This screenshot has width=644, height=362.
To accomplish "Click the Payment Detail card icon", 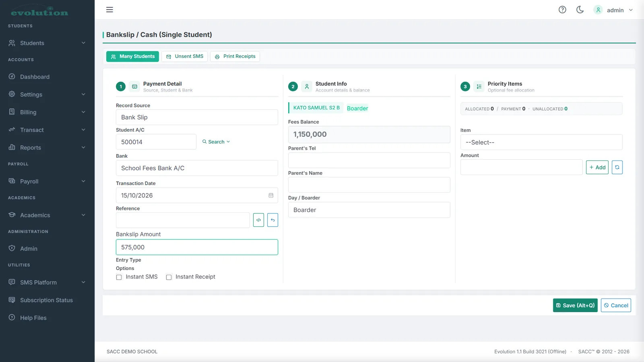I will tap(135, 86).
